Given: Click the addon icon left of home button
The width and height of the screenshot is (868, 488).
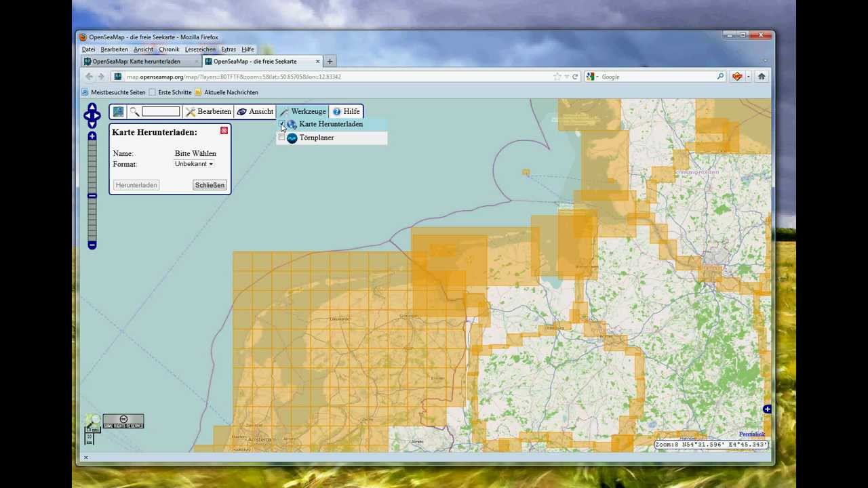Looking at the screenshot, I should point(737,77).
